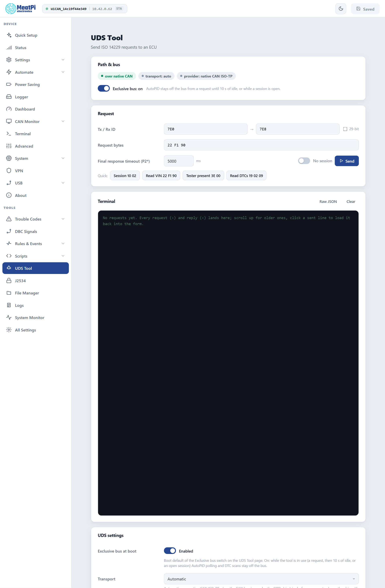Viewport: 385px width, 588px height.
Task: Click the About info icon
Action: click(9, 195)
